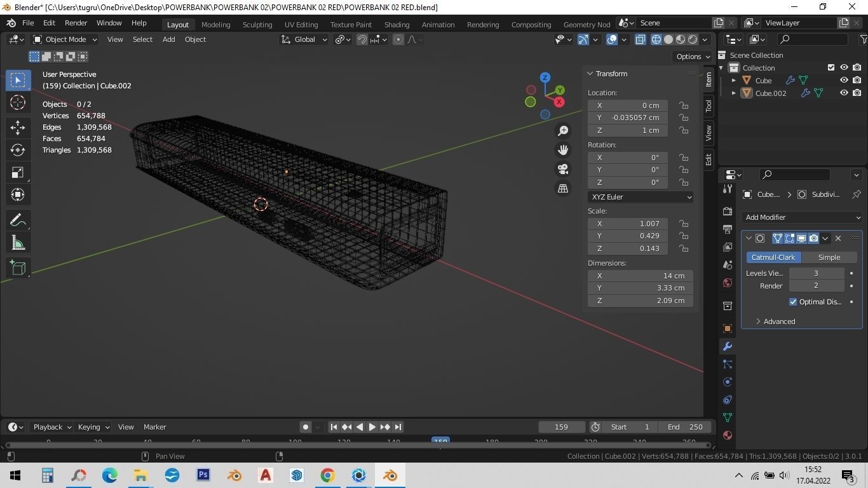Activate the Scale tool
The height and width of the screenshot is (488, 868).
[18, 173]
